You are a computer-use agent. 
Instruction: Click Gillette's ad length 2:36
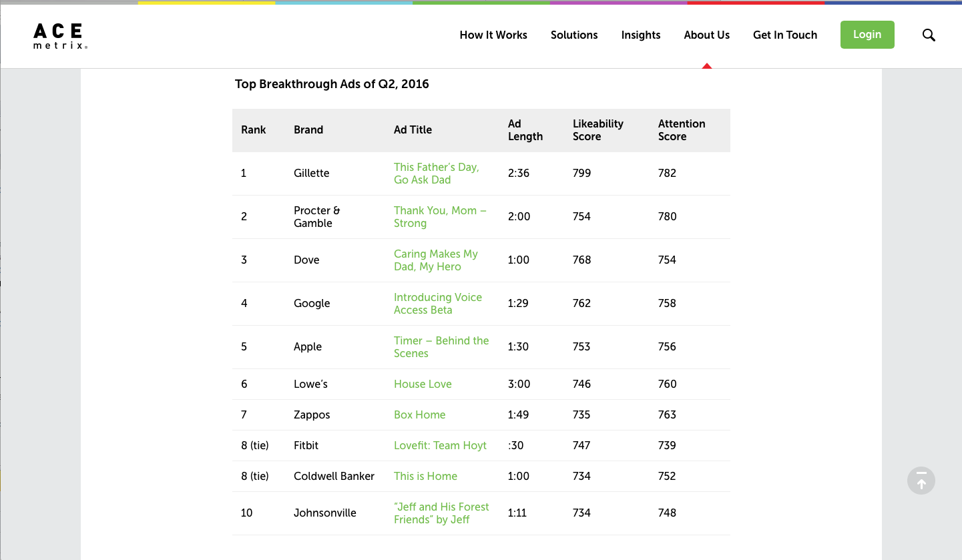click(x=519, y=174)
